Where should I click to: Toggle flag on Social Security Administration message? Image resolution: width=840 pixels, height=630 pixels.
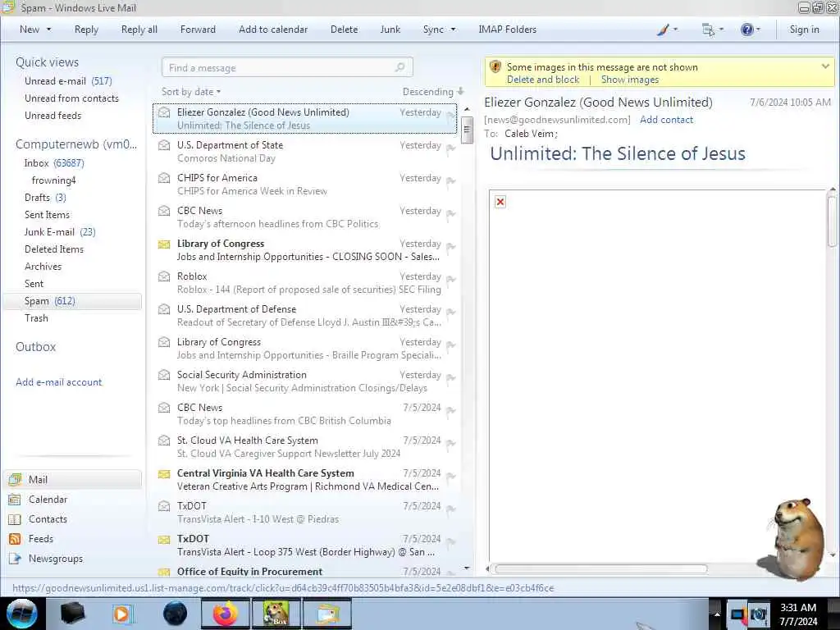[450, 377]
